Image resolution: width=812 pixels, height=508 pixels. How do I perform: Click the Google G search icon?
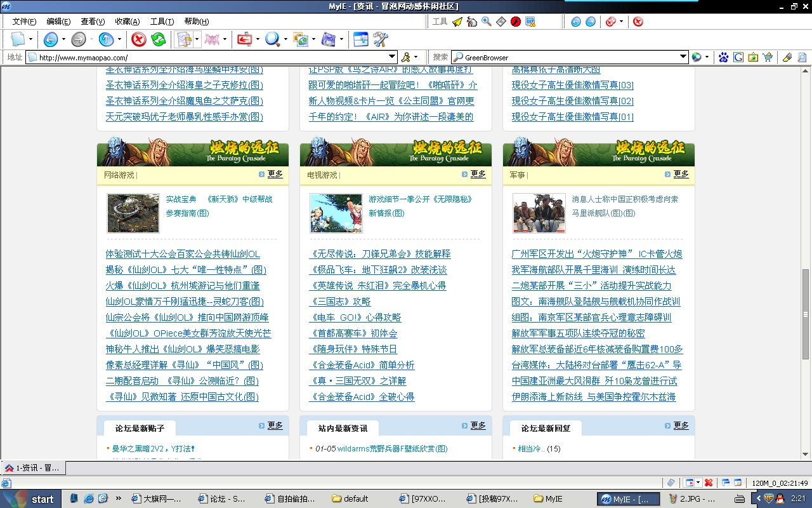(738, 57)
